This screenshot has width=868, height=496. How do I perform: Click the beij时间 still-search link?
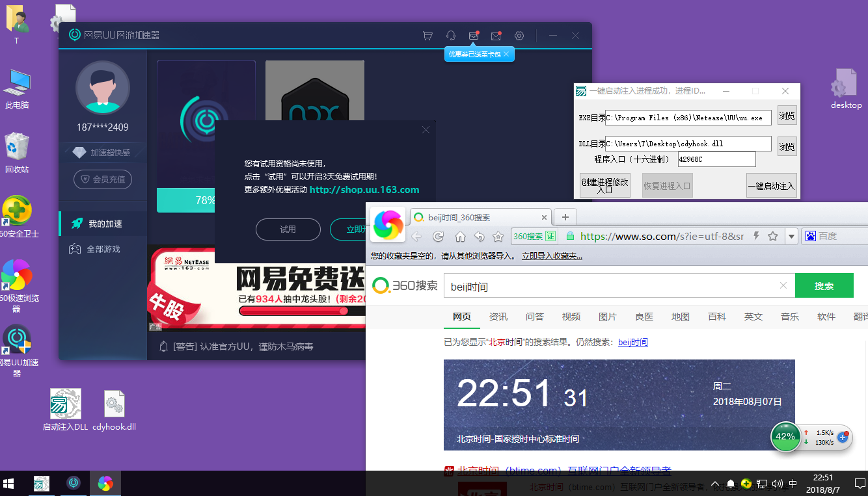633,342
